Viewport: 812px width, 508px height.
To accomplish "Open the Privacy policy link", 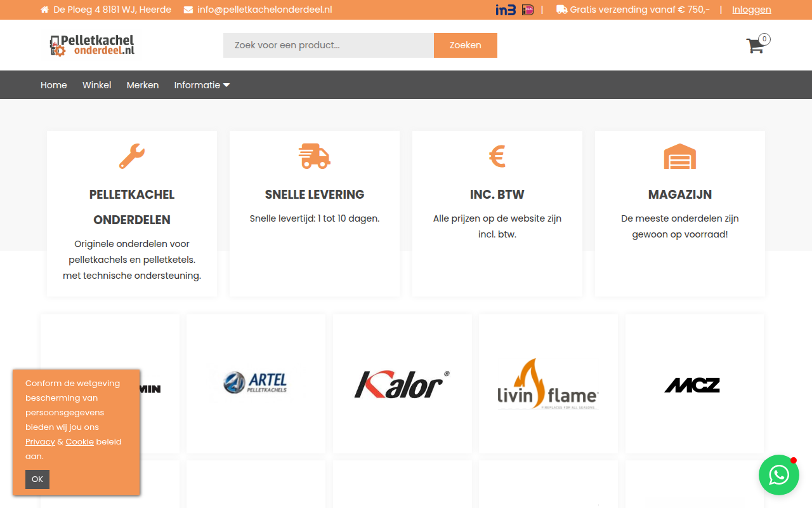I will (40, 442).
